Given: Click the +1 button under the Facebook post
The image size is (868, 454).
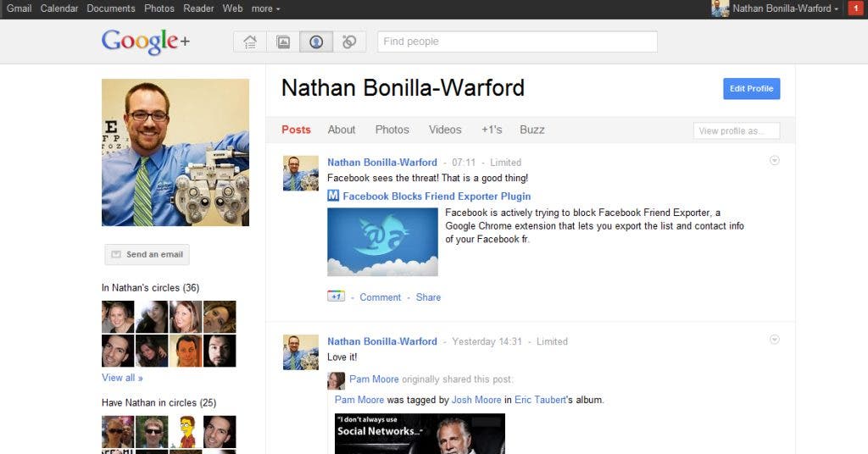Looking at the screenshot, I should tap(336, 296).
